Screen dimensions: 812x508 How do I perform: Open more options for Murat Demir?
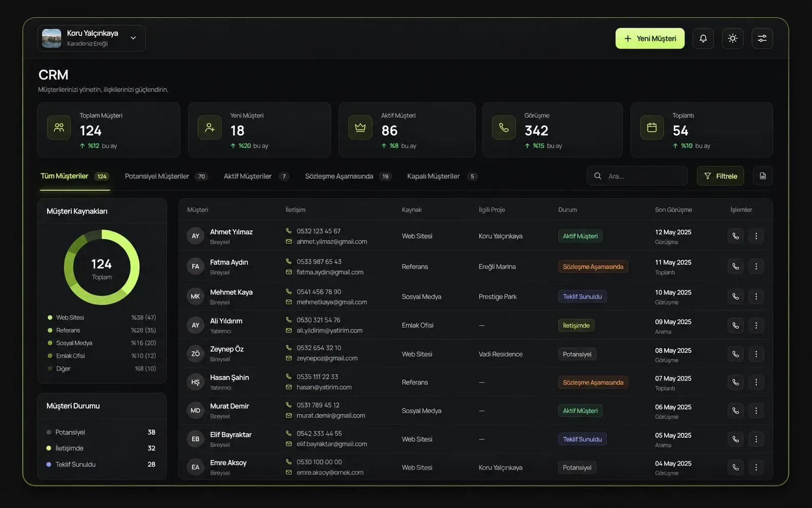tap(756, 411)
